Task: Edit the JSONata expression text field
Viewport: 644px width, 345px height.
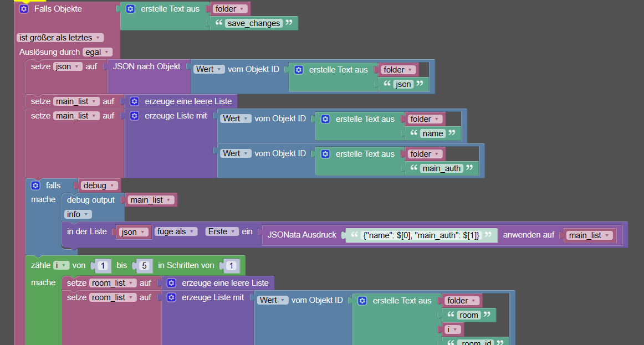Action: (x=421, y=235)
